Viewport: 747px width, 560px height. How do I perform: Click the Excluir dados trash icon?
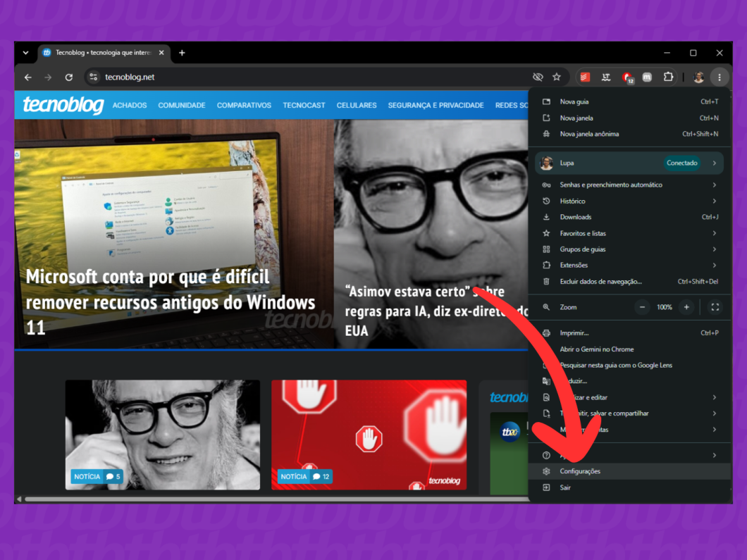pyautogui.click(x=546, y=282)
